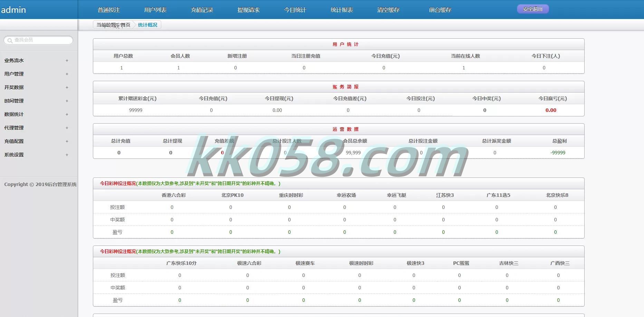
Task: Click the 香港六合彩 column header
Action: (174, 195)
